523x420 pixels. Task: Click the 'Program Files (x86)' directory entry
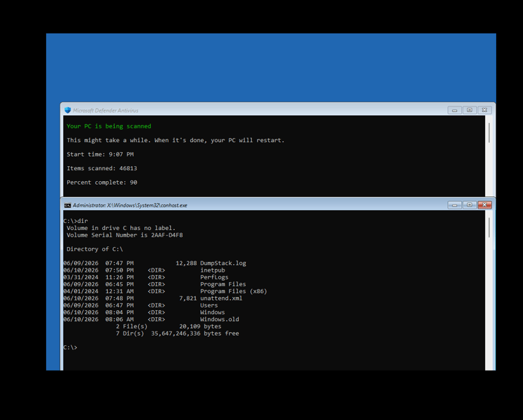coord(165,291)
